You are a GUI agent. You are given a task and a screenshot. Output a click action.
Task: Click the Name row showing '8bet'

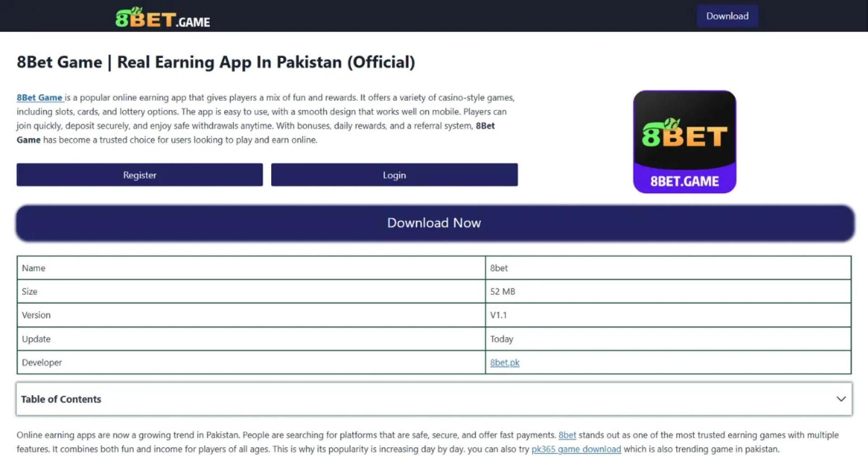[499, 267]
